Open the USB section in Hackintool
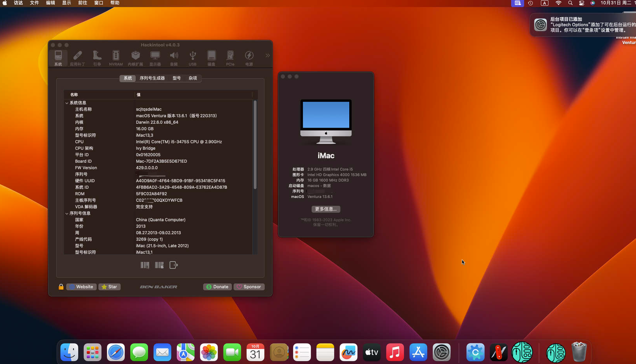 [x=193, y=58]
